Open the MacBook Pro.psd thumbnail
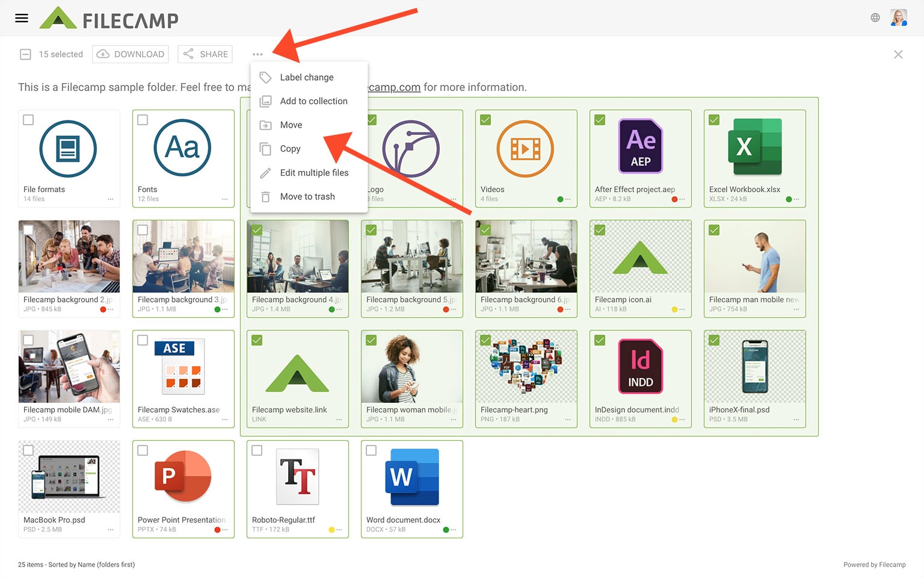The image size is (924, 578). coord(69,477)
